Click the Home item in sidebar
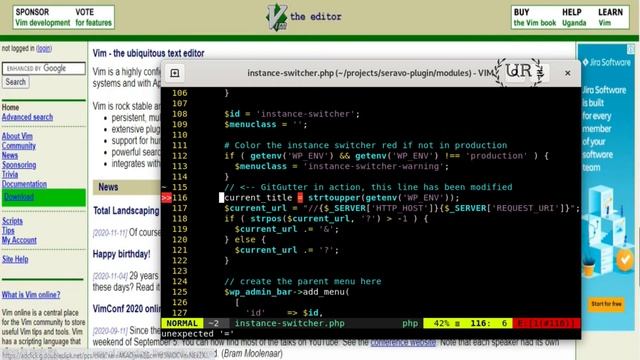 [10, 107]
